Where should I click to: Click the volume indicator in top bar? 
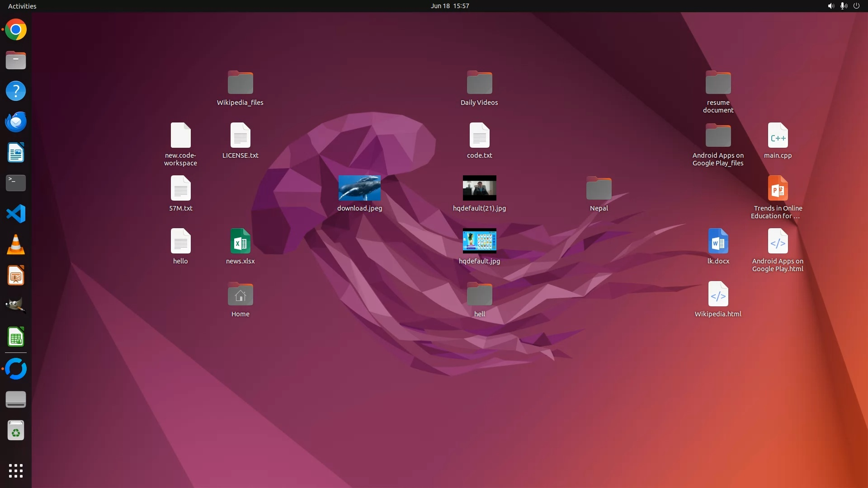[x=830, y=6]
